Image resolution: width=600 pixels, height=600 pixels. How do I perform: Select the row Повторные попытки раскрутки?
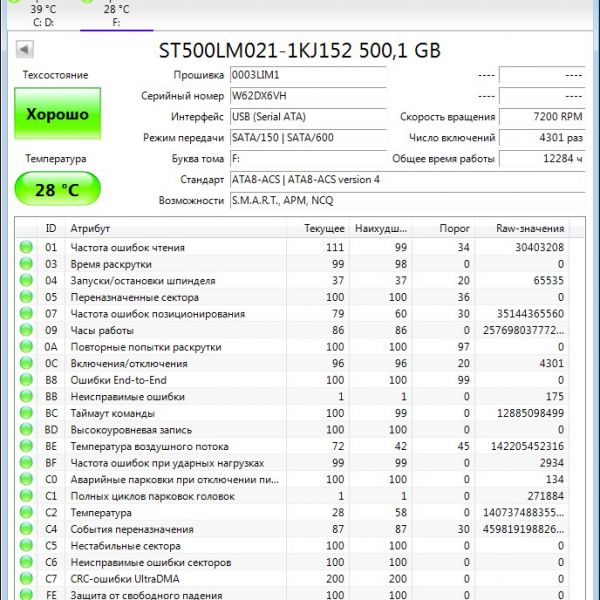[292, 347]
